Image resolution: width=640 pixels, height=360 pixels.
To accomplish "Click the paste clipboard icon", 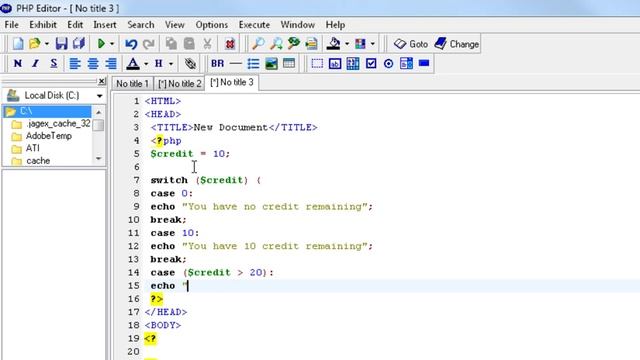I will [189, 43].
